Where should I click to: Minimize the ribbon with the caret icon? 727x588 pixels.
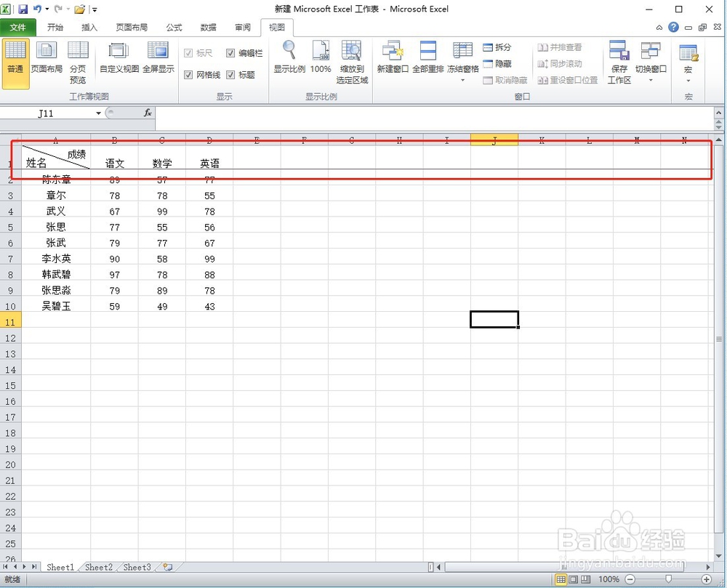pos(659,28)
